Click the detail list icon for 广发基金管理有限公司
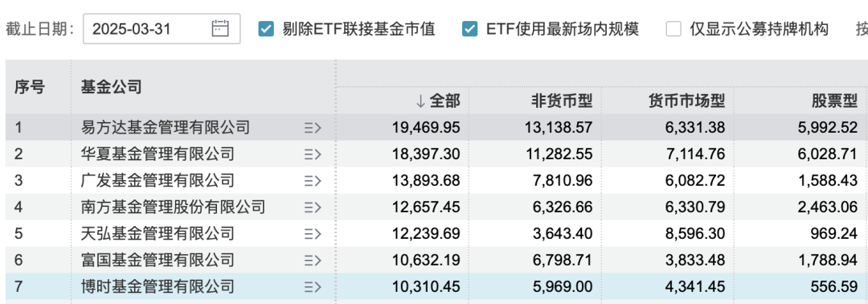The height and width of the screenshot is (304, 868). tap(313, 181)
